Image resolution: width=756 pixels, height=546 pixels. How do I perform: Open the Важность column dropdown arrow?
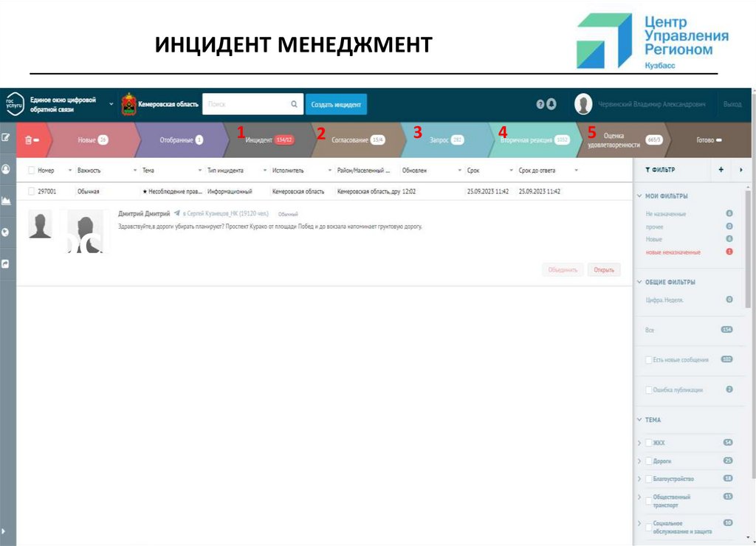(x=135, y=170)
